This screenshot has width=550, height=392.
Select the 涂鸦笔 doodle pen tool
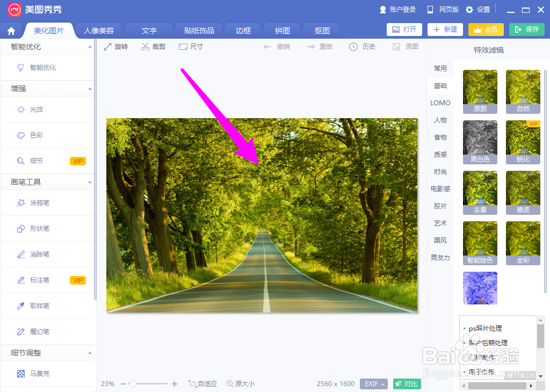tap(40, 203)
